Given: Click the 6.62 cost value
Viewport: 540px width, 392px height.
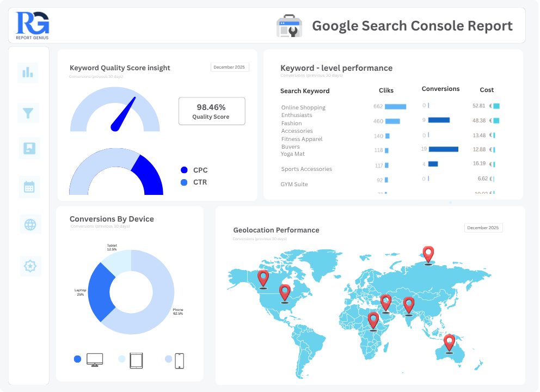Looking at the screenshot, I should coord(482,179).
